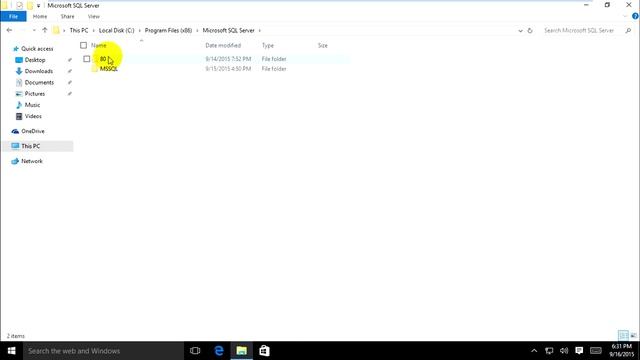Show hidden system tray icons

coord(534,351)
